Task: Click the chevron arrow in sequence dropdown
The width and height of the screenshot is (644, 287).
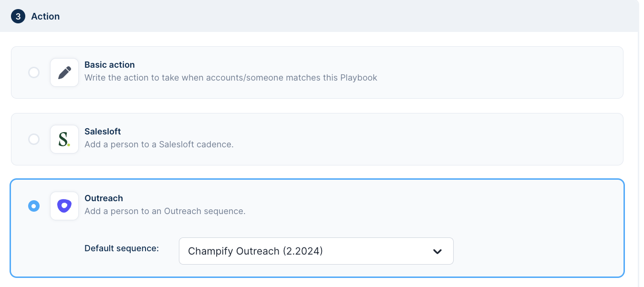Action: point(437,251)
